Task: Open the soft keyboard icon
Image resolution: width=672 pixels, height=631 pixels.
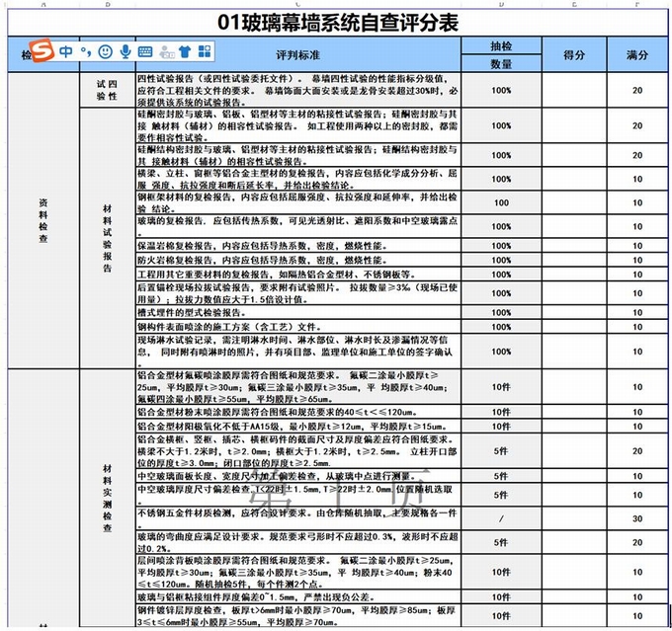Action: tap(145, 50)
